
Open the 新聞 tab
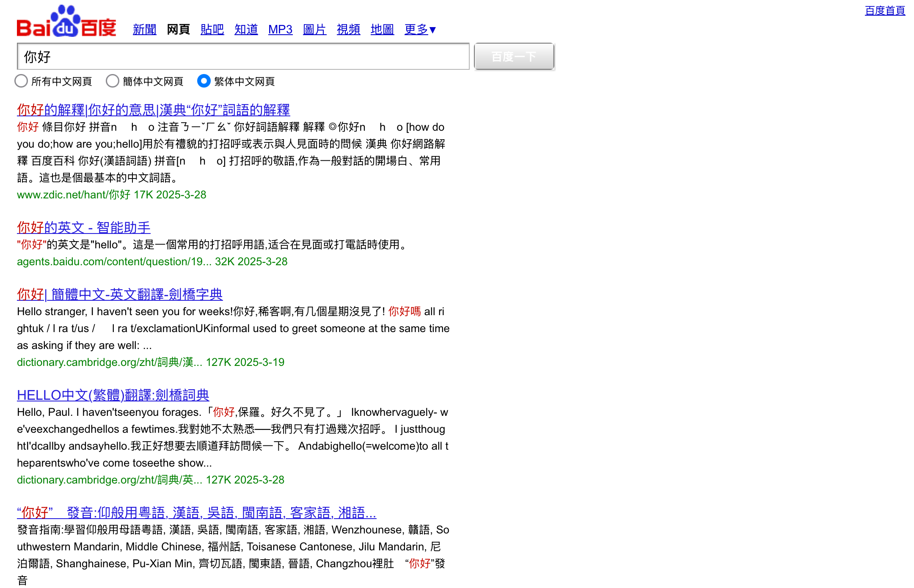(144, 30)
